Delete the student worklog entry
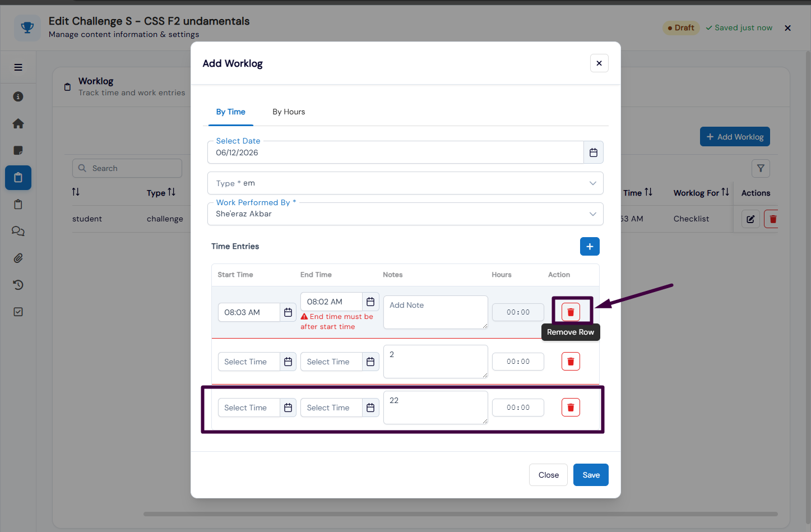811x532 pixels. click(x=772, y=219)
